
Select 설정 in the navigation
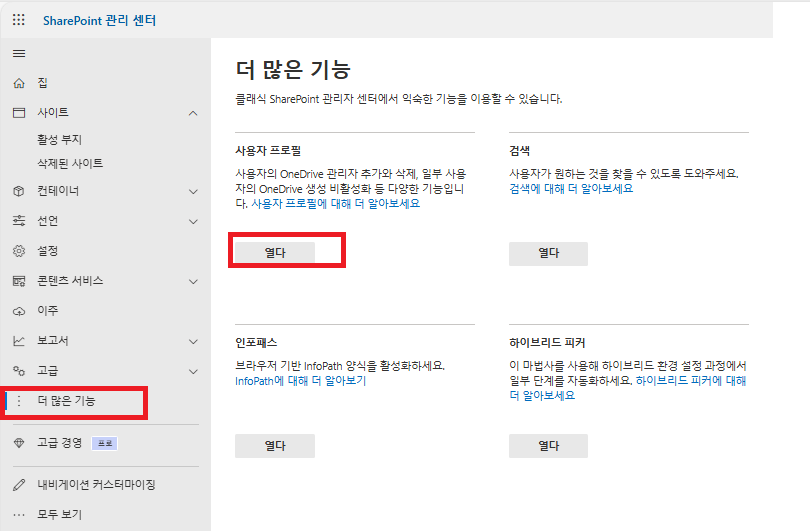(48, 251)
